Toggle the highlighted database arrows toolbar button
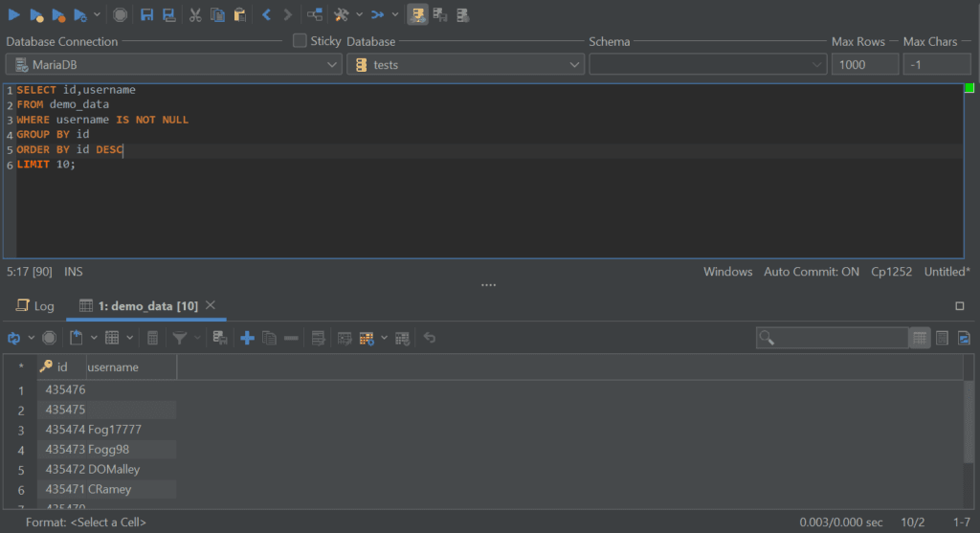 (x=417, y=14)
